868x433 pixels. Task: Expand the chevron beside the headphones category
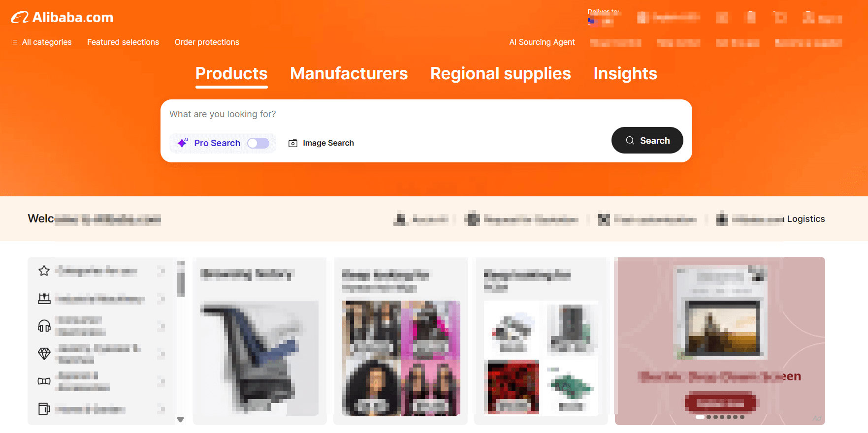tap(161, 326)
